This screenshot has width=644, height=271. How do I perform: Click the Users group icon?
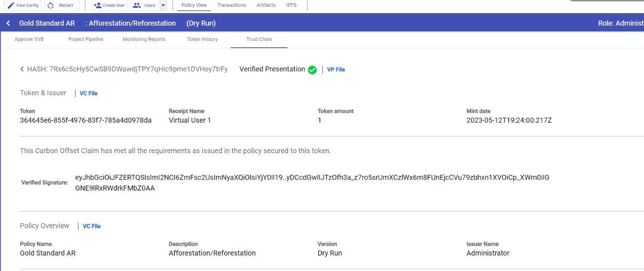(x=136, y=5)
